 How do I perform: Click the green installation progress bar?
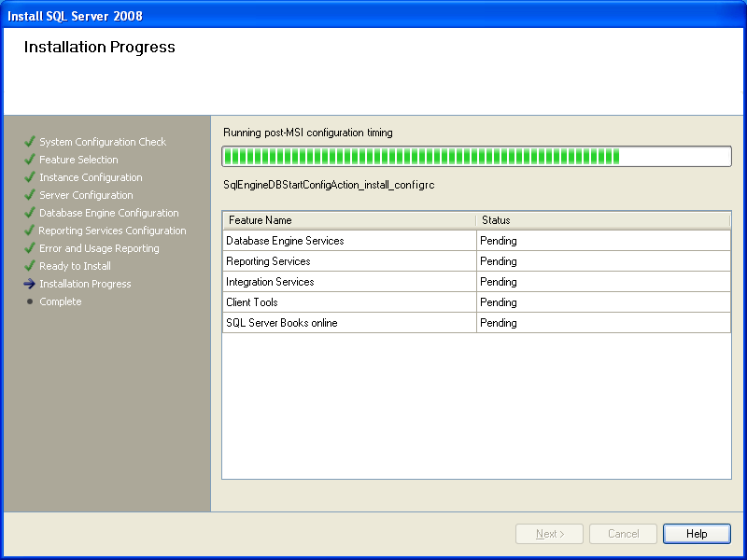click(476, 156)
